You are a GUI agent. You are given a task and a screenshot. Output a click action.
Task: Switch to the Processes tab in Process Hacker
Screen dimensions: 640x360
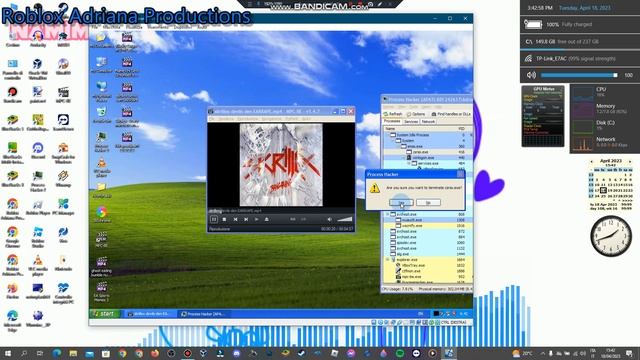click(392, 121)
